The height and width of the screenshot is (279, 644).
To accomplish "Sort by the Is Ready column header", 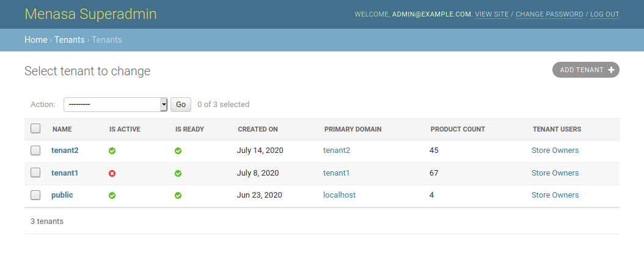I will pos(189,129).
